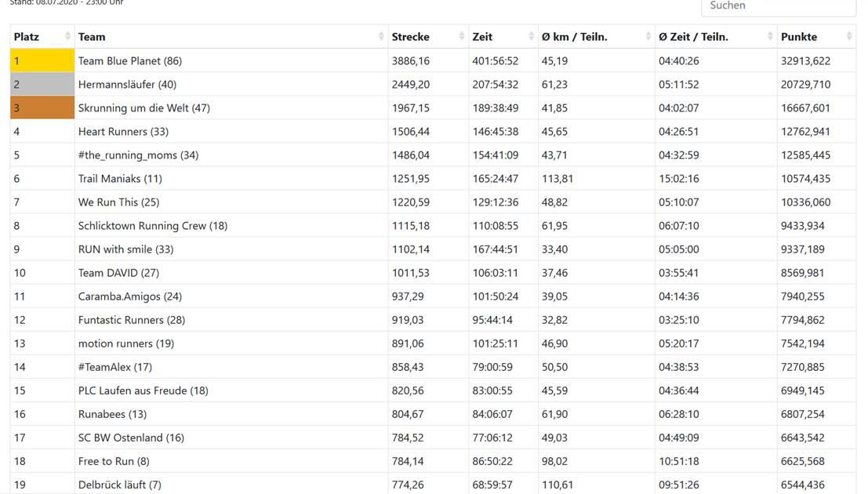Click Punkte value 20729,710
Screen dimensions: 868x494
[x=805, y=84]
